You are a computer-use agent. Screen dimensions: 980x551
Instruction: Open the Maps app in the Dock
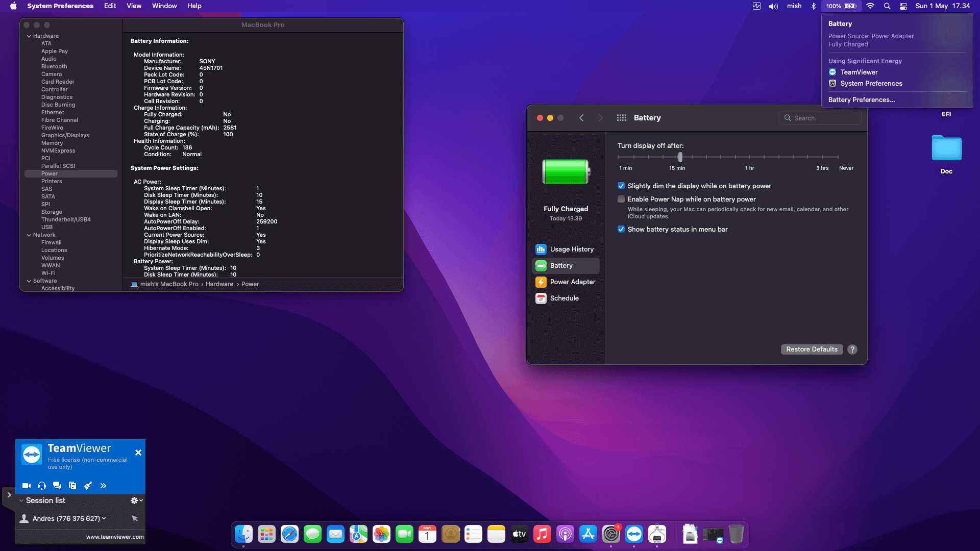click(x=358, y=534)
